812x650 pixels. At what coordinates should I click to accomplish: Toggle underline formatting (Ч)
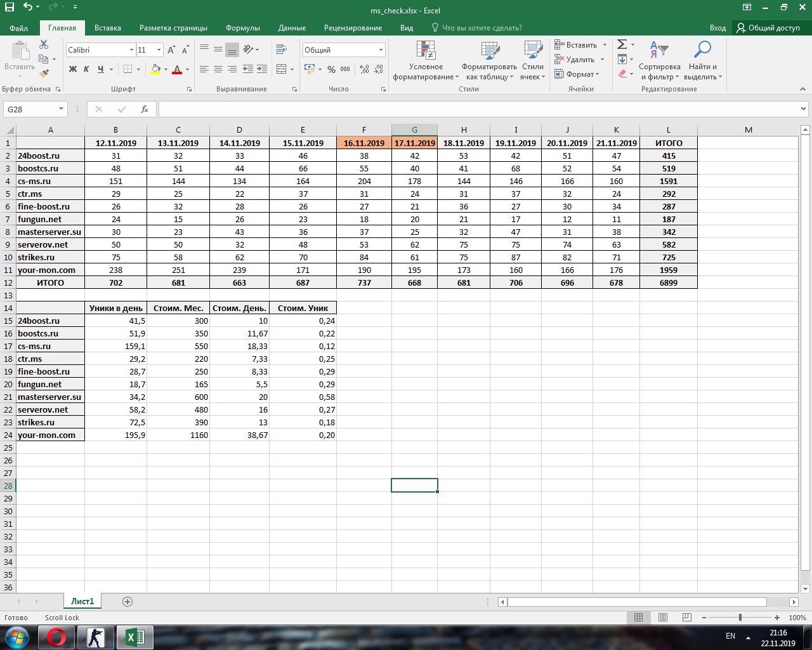point(100,69)
